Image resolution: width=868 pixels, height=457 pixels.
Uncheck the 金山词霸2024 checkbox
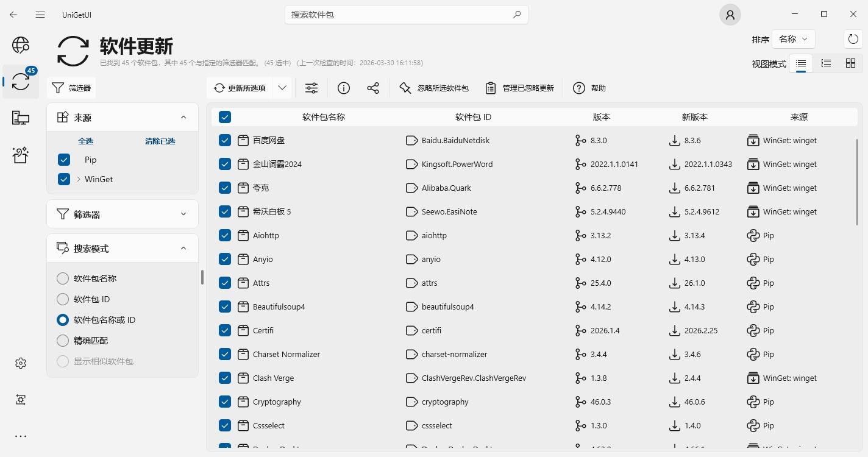[225, 165]
